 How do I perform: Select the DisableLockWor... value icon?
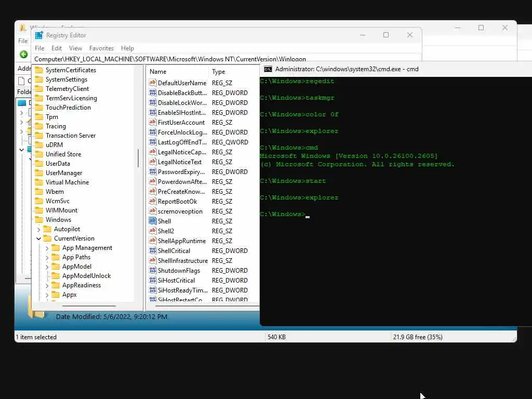coord(153,102)
